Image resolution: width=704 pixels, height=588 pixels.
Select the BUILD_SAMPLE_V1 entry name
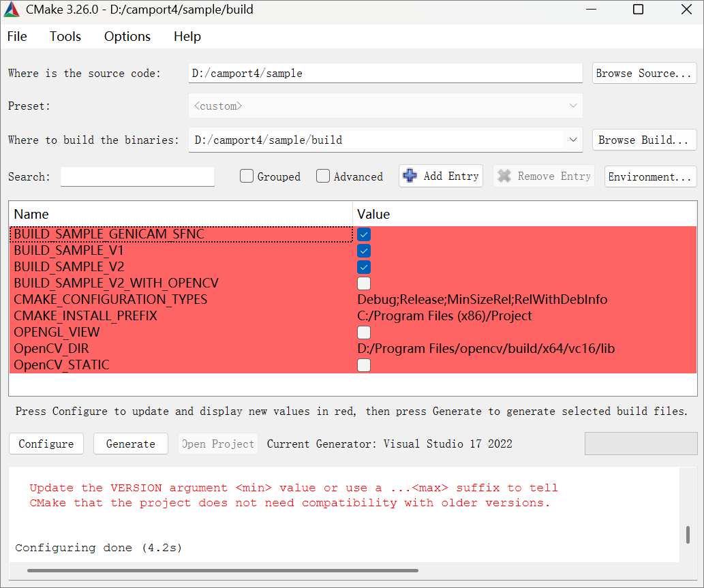(69, 251)
